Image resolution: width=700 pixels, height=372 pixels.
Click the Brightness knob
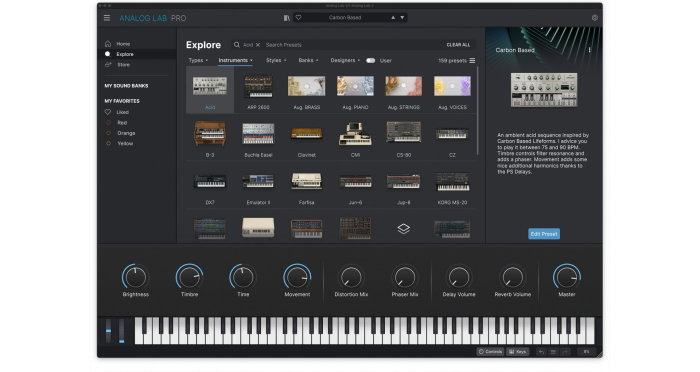pyautogui.click(x=135, y=277)
